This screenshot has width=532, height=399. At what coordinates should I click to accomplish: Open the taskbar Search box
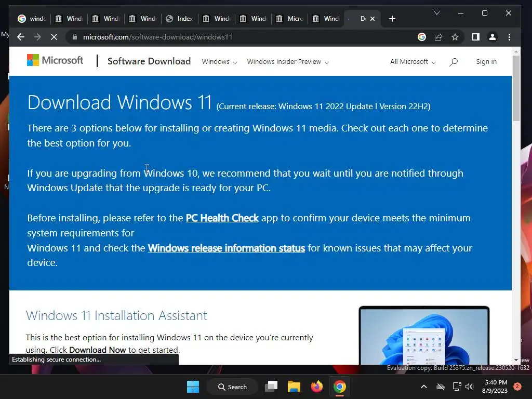pos(232,387)
